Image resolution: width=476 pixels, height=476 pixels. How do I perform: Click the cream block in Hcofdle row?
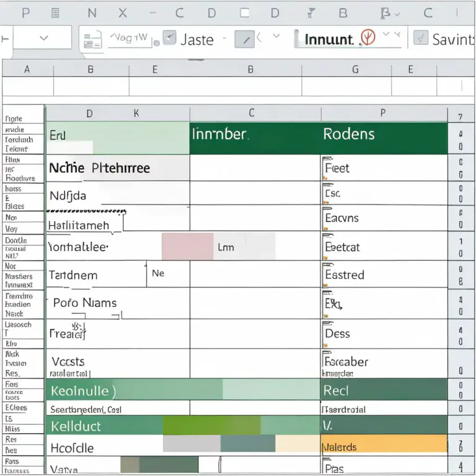coord(297,443)
